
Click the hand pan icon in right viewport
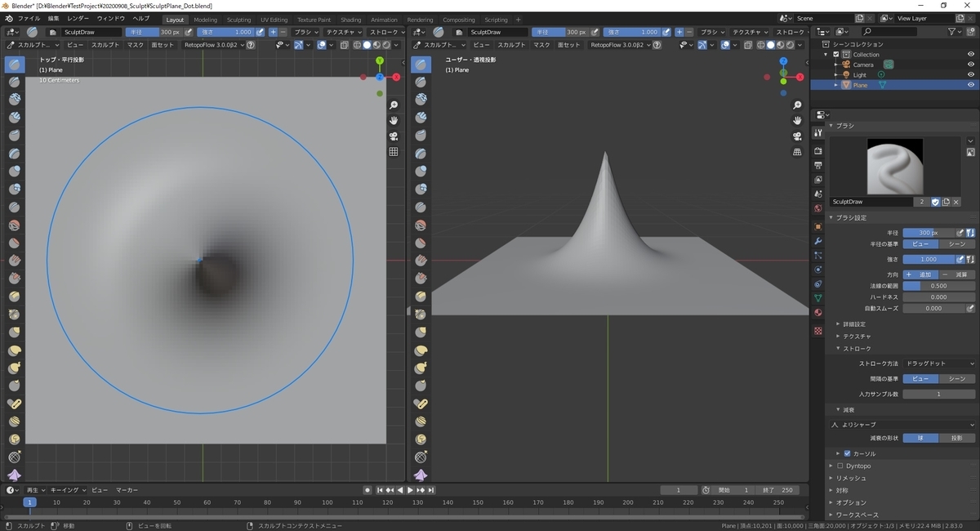[797, 121]
